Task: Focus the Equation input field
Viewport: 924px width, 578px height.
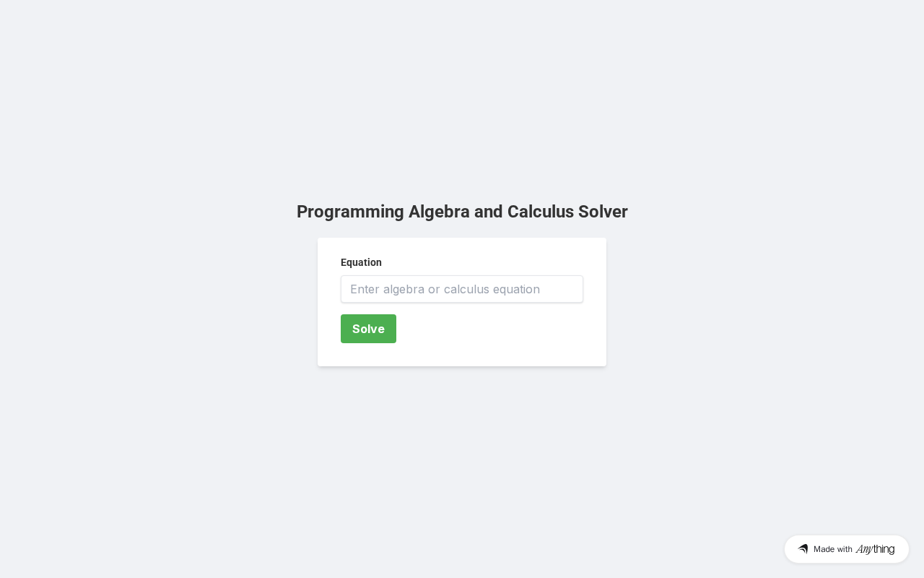Action: tap(462, 289)
